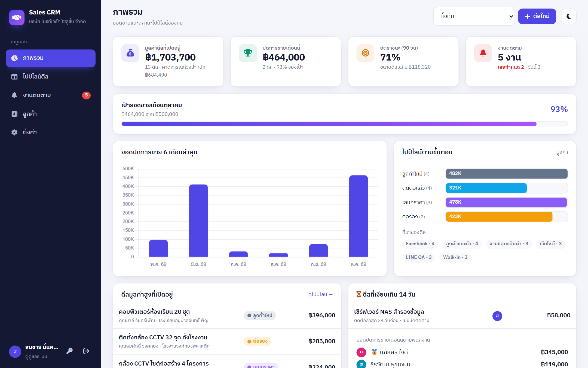Screen dimensions: 588x368
Task: Click the ต.ค. 69 bar in the chart
Action: click(x=358, y=216)
